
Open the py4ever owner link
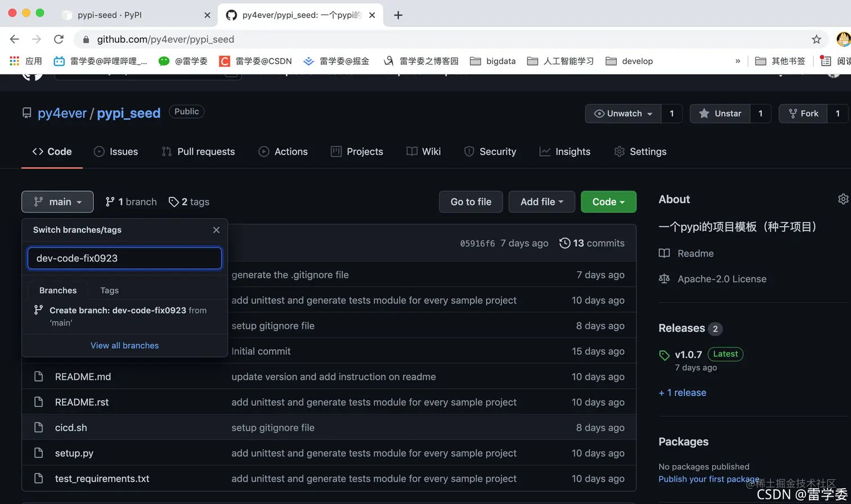(62, 113)
